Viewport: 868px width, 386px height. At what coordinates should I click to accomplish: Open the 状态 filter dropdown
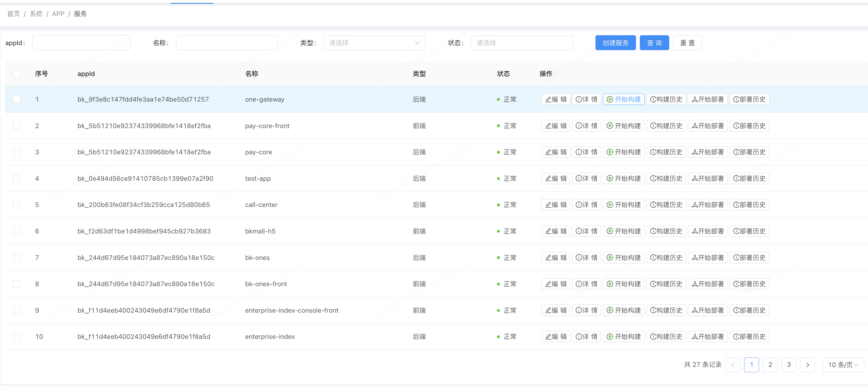coord(522,43)
